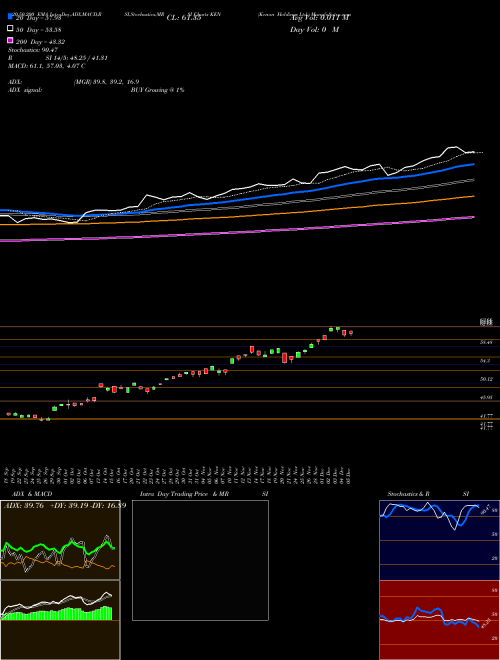Click the white 50 Day EMA legend swatch
500x660 pixels.
(10, 28)
